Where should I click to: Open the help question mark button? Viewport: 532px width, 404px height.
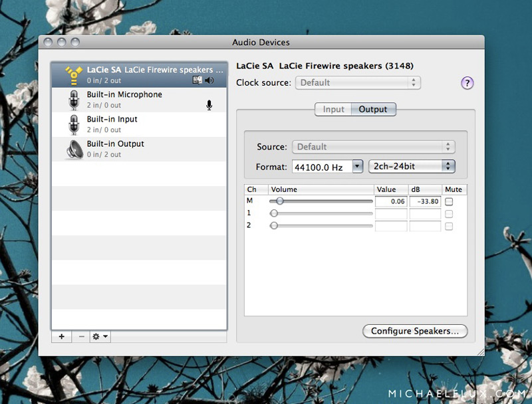coord(467,82)
